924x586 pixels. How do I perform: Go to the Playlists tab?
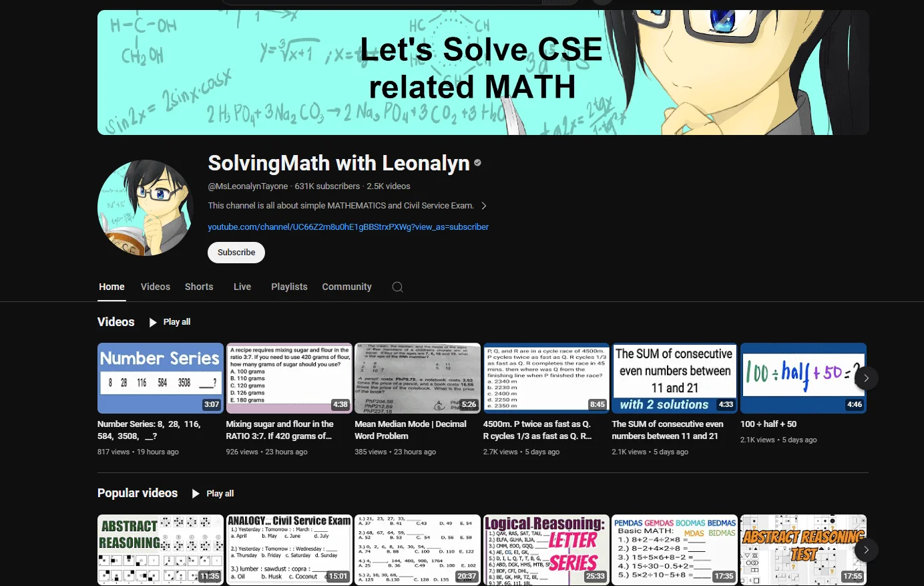point(289,287)
